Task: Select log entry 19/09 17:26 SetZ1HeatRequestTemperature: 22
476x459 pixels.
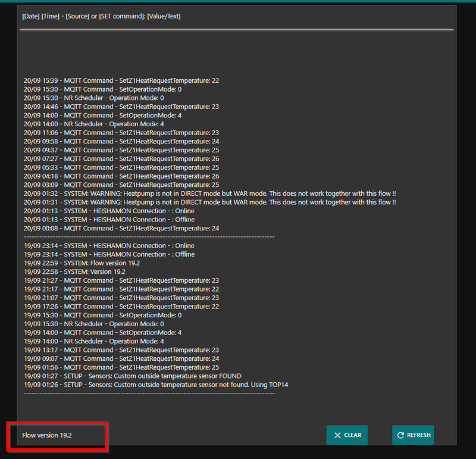Action: click(x=121, y=307)
